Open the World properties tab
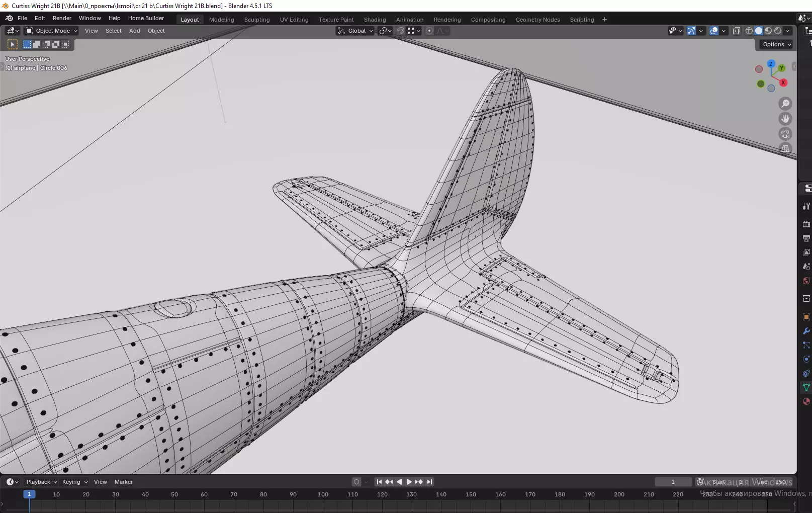This screenshot has height=513, width=812. (x=806, y=281)
